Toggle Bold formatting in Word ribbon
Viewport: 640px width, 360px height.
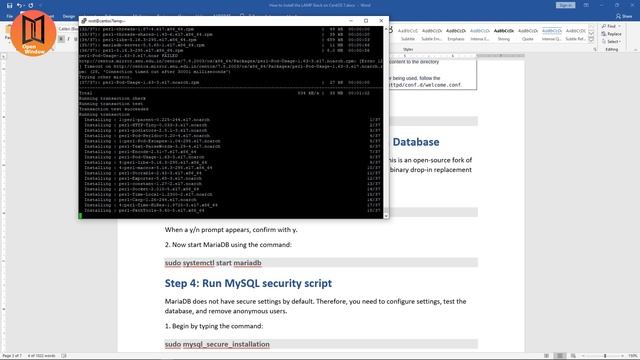[x=61, y=39]
